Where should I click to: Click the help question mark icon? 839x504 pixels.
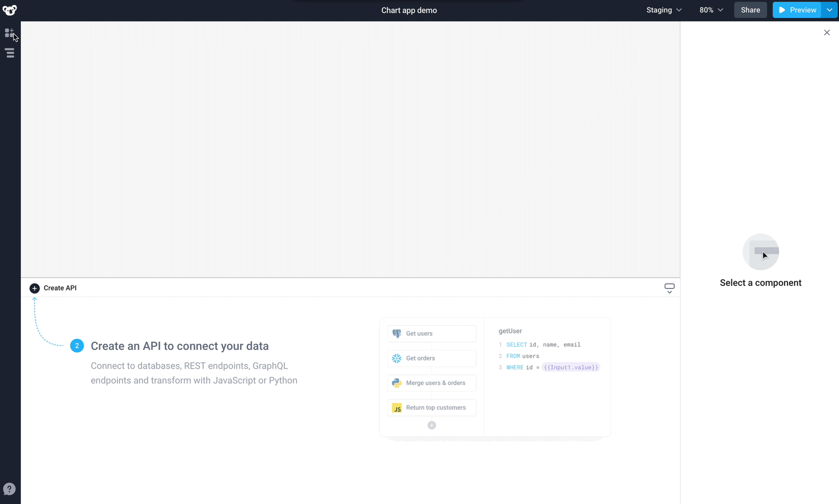point(9,489)
